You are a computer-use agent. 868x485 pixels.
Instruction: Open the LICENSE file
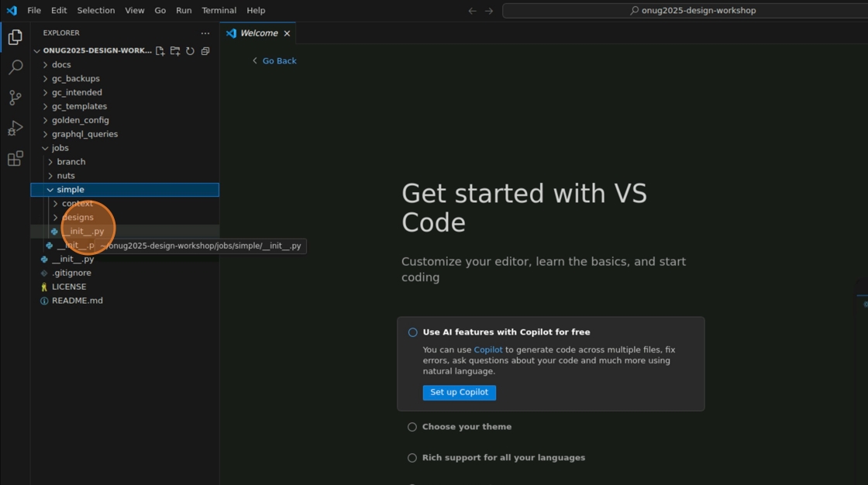pos(125,287)
